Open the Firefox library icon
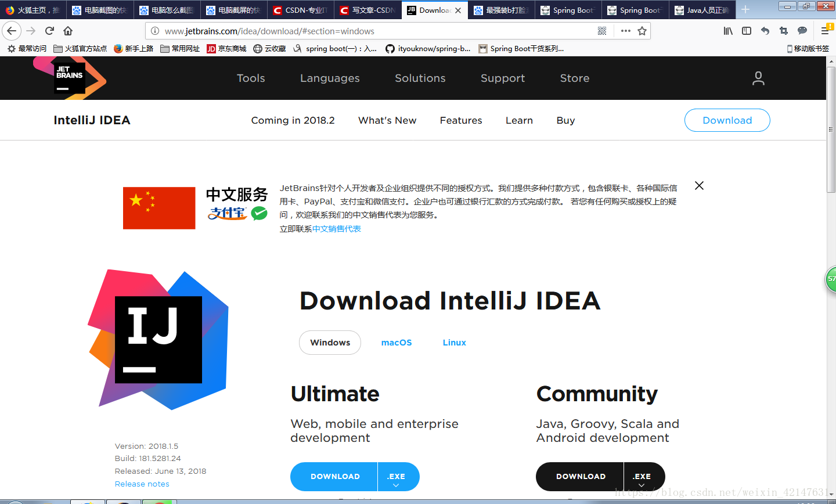Screen dimensions: 836x504 [728, 31]
